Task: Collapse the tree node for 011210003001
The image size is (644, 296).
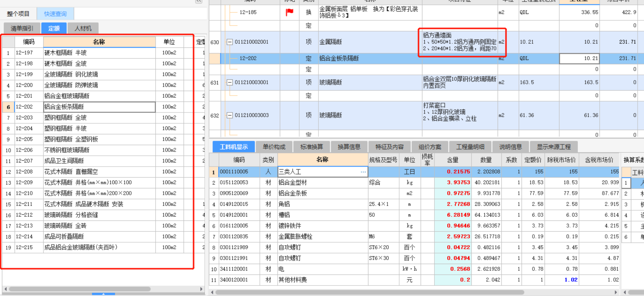Action: pyautogui.click(x=229, y=82)
